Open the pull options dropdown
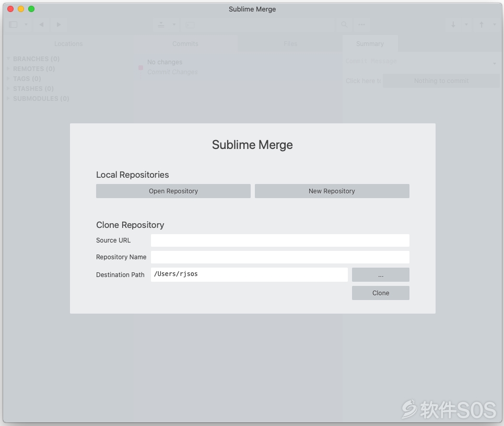Image resolution: width=504 pixels, height=426 pixels. point(466,25)
